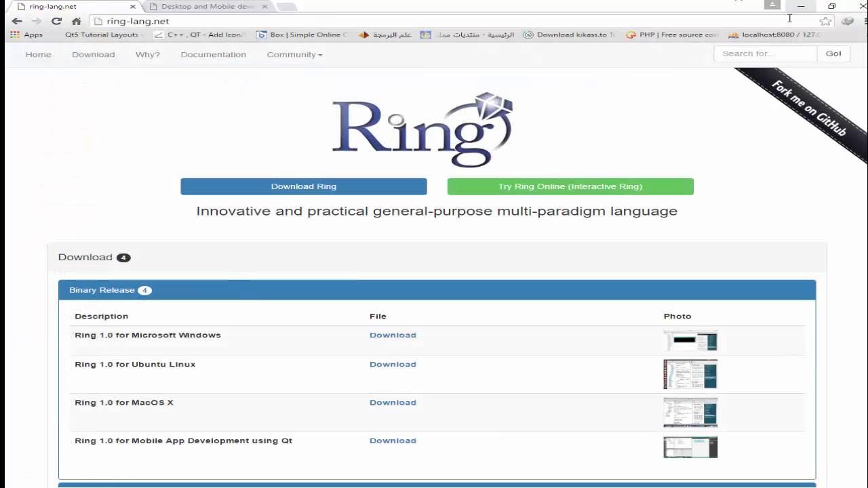Click the Download count badge 4
This screenshot has width=868, height=488.
(x=123, y=258)
